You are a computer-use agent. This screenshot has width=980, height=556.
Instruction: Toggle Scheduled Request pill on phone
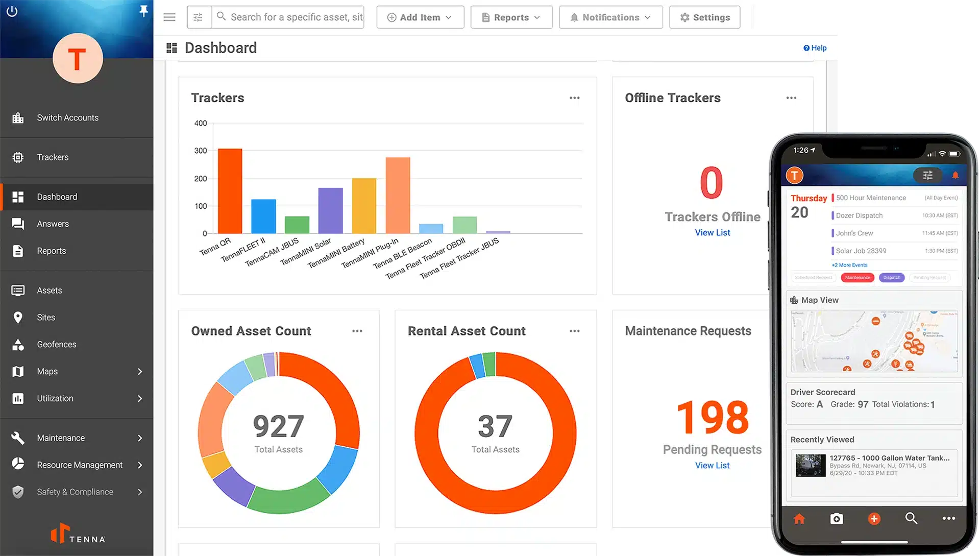coord(814,278)
